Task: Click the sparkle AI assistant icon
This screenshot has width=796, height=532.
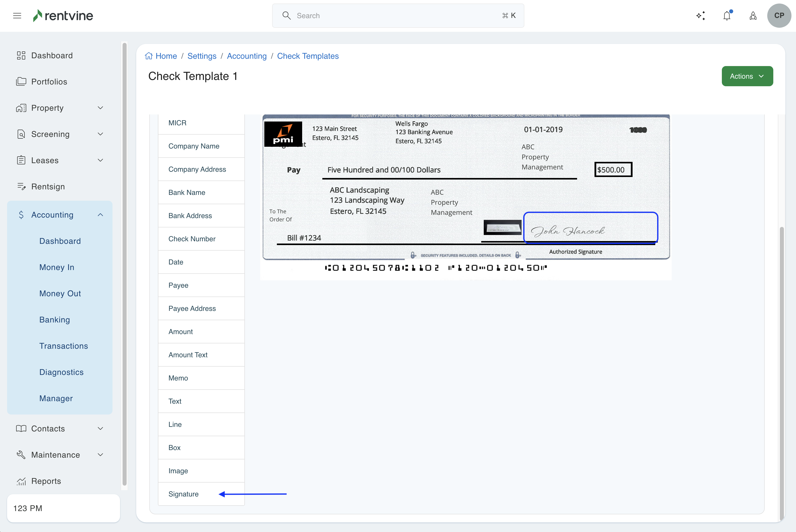Action: [700, 16]
